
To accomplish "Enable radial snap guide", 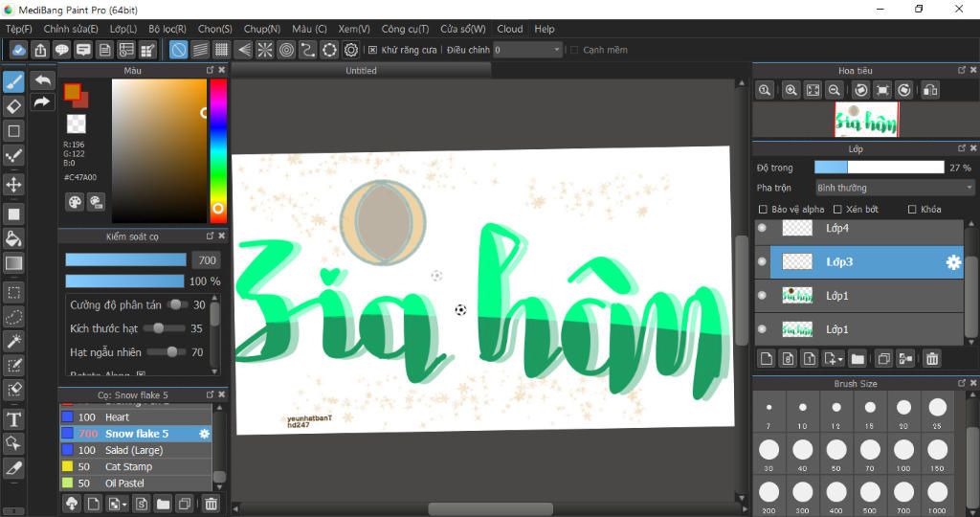I will [x=265, y=50].
